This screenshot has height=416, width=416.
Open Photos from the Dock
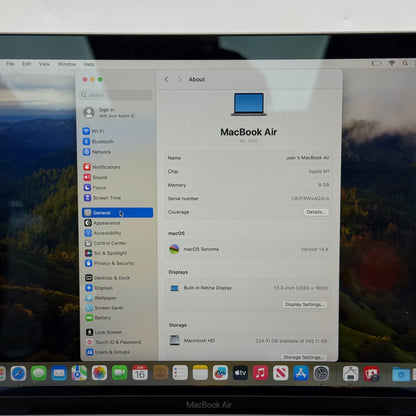point(99,373)
